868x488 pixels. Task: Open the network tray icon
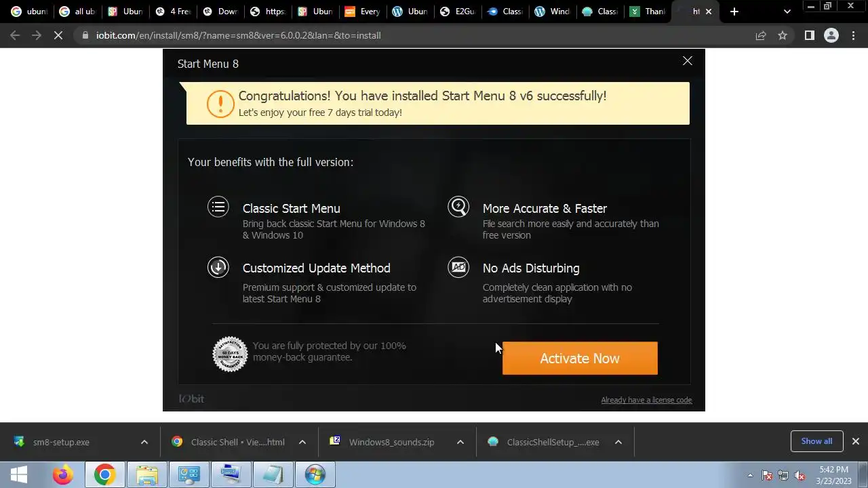tap(783, 476)
